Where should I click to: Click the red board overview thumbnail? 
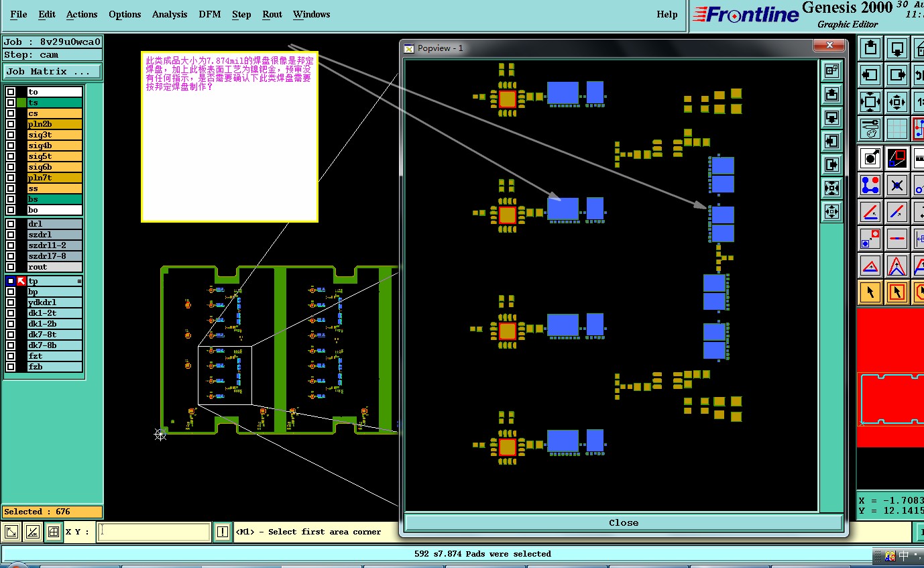coord(890,378)
